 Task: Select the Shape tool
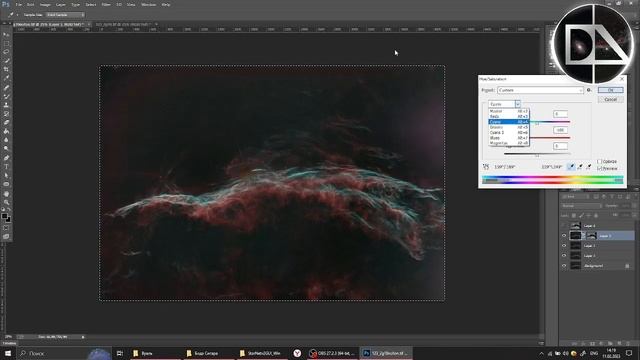[6, 184]
